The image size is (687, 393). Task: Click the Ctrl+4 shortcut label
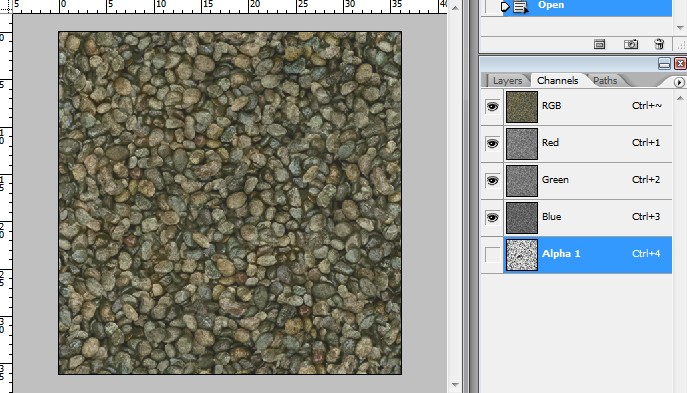[646, 253]
